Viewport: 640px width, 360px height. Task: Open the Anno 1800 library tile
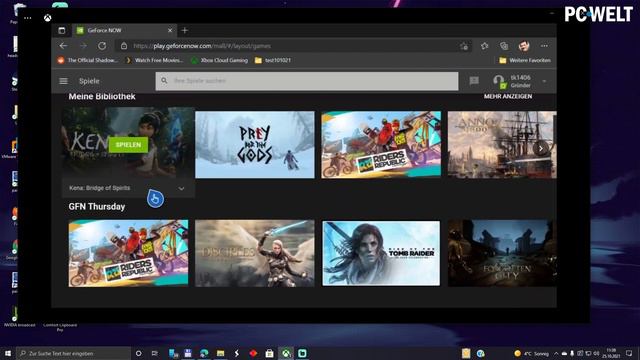pyautogui.click(x=502, y=144)
